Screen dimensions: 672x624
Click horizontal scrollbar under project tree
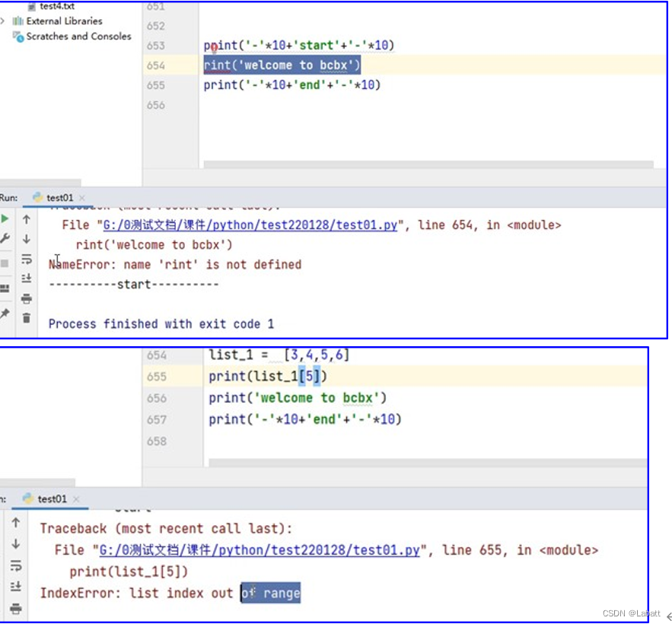[40, 183]
